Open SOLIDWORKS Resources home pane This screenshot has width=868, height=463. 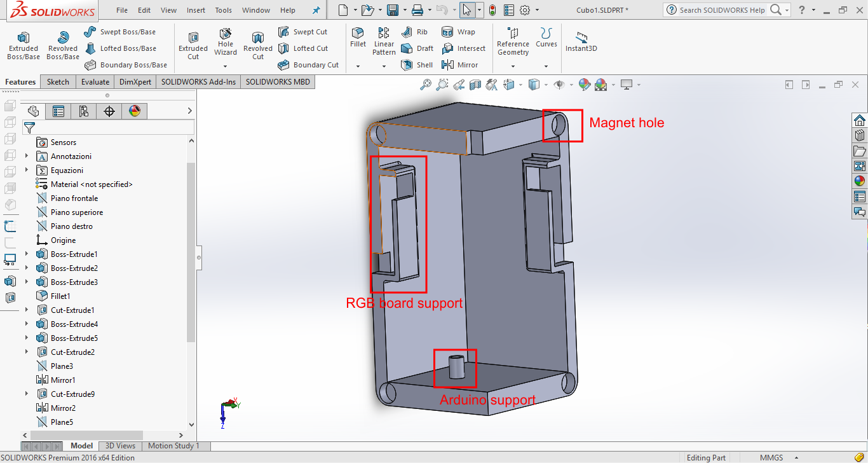pos(860,120)
